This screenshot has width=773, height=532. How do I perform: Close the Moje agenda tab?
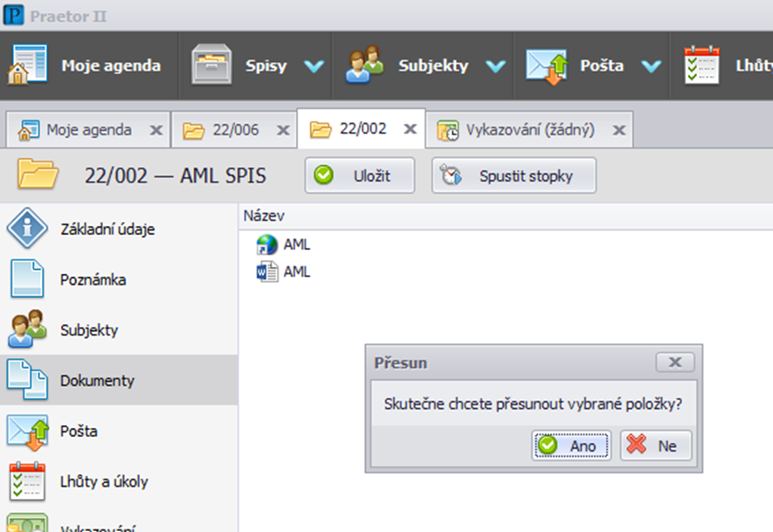155,130
